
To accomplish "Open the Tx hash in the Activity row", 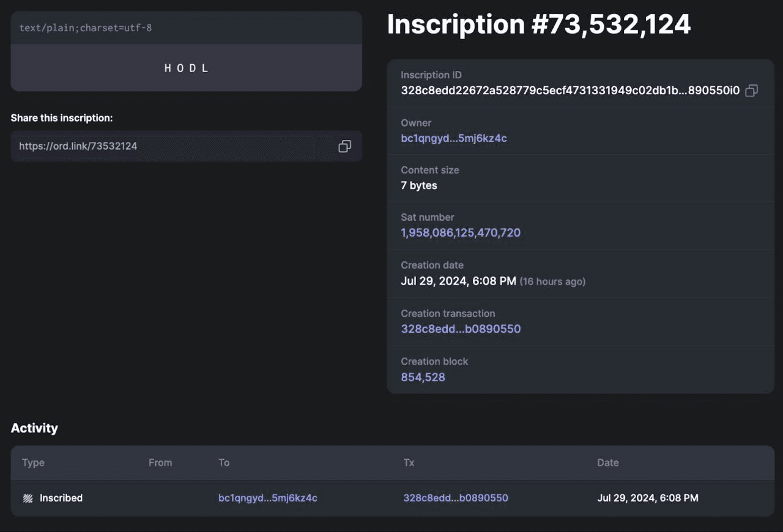I will (455, 498).
